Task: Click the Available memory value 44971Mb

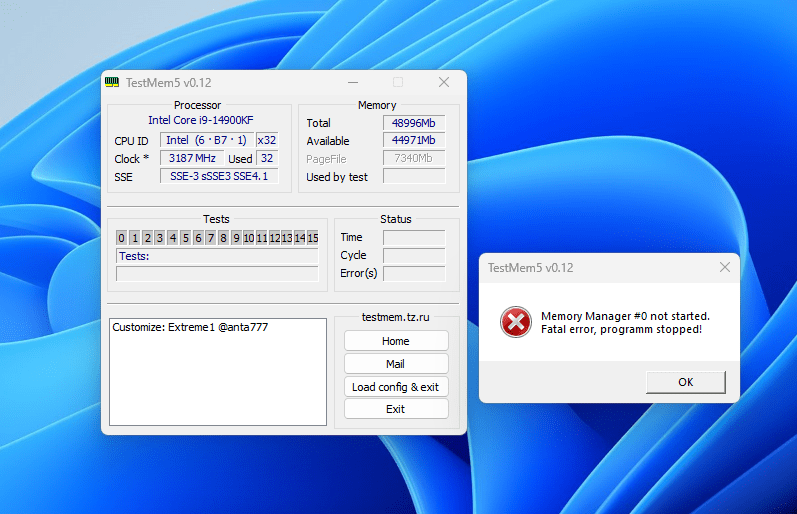Action: pos(414,140)
